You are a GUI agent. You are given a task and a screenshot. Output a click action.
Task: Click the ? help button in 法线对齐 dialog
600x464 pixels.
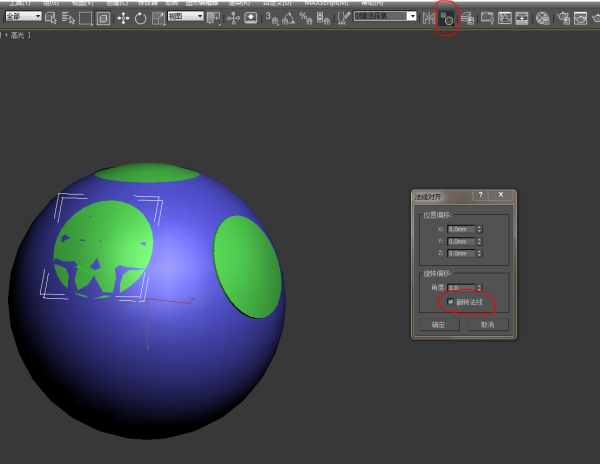click(x=481, y=194)
